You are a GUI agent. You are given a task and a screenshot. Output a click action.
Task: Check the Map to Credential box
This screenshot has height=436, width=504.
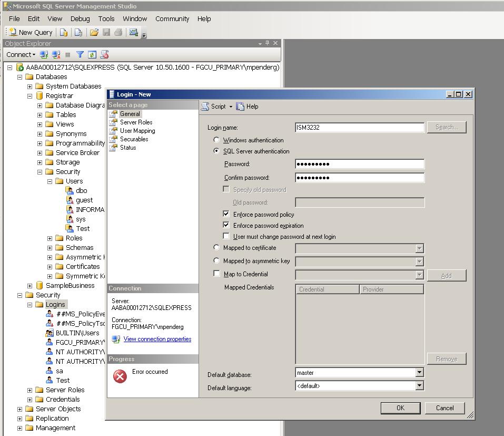point(216,274)
